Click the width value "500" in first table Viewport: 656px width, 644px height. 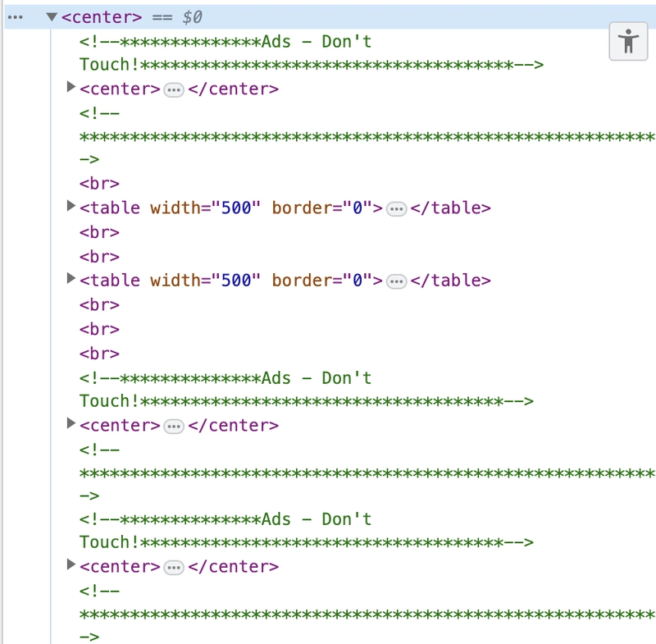(236, 208)
